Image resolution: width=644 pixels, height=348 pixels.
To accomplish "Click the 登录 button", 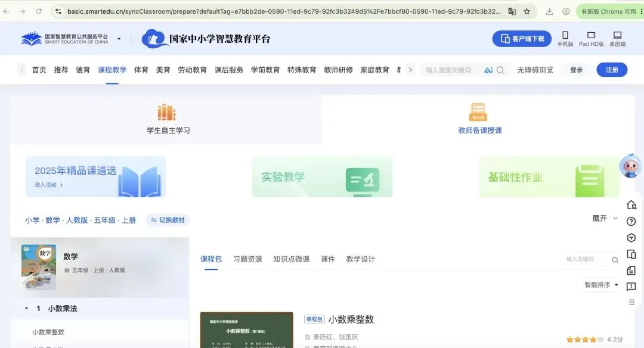I will [x=576, y=70].
